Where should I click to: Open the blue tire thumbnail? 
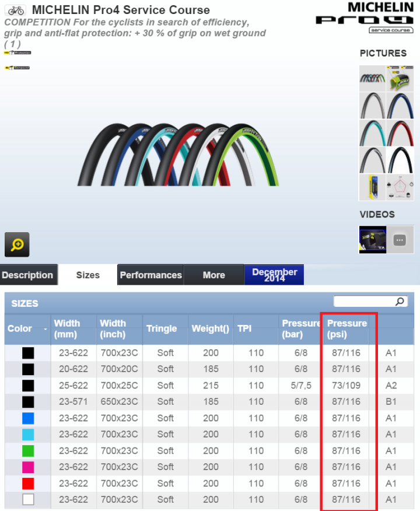tap(400, 106)
